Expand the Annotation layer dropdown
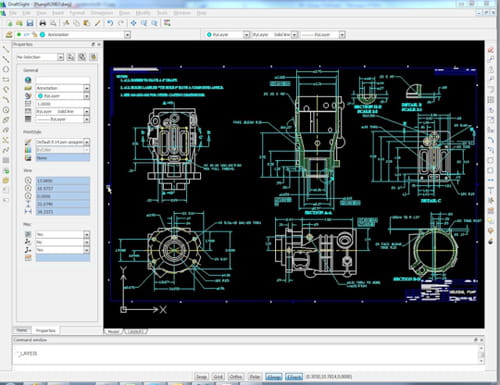 tap(127, 35)
